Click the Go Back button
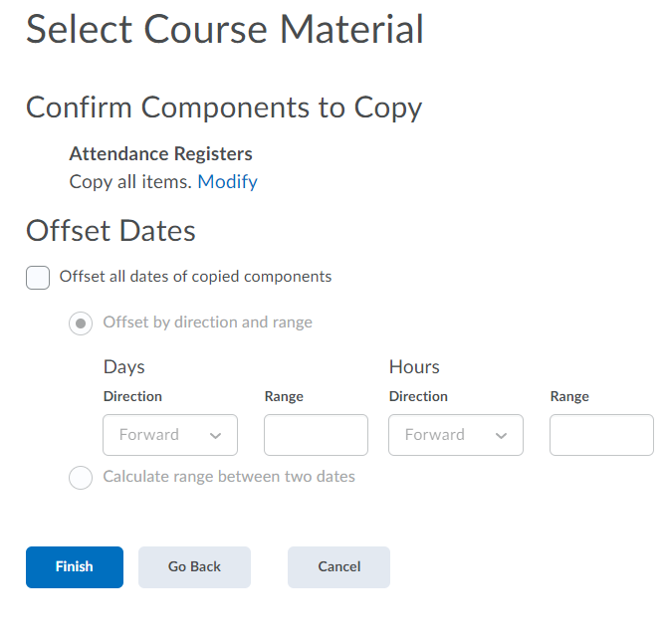This screenshot has height=644, width=667. pos(194,566)
